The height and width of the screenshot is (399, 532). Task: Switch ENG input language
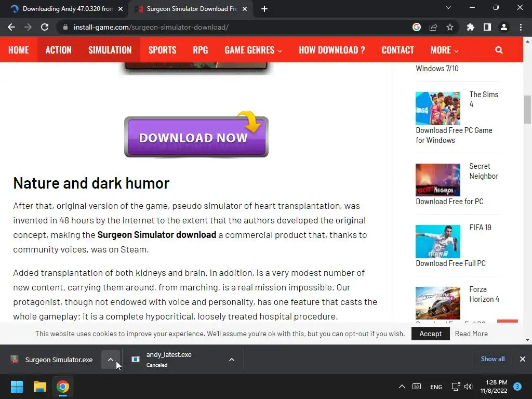(436, 387)
